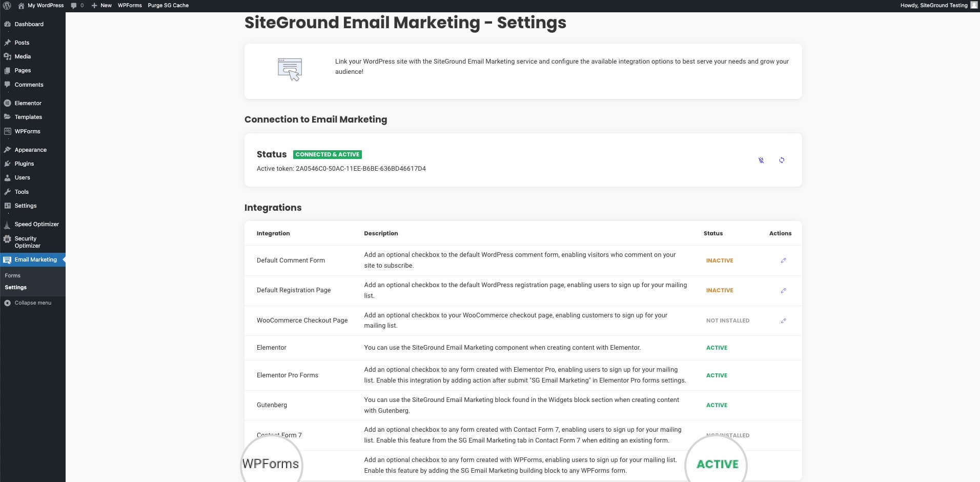Click the user avatar in admin bar

point(974,6)
